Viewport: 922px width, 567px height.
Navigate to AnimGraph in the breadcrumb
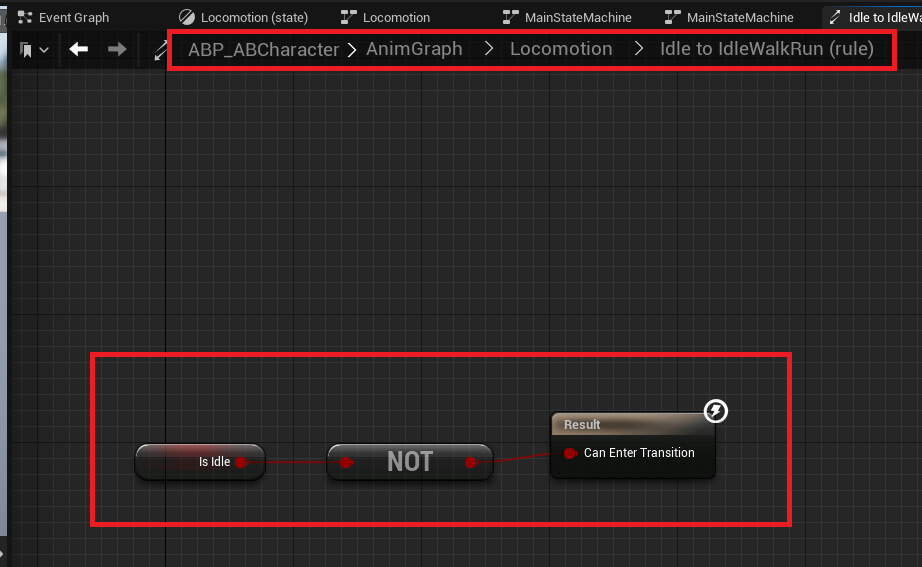click(x=414, y=49)
